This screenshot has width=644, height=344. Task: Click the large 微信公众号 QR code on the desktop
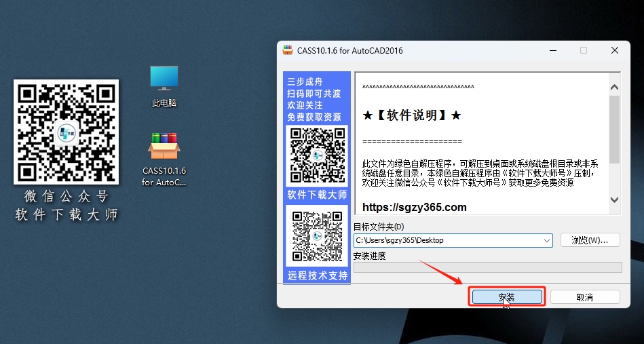pyautogui.click(x=66, y=132)
